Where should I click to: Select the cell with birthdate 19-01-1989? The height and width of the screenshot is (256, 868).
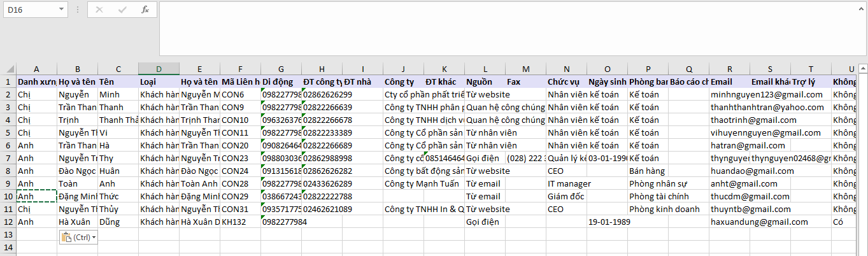pyautogui.click(x=607, y=222)
